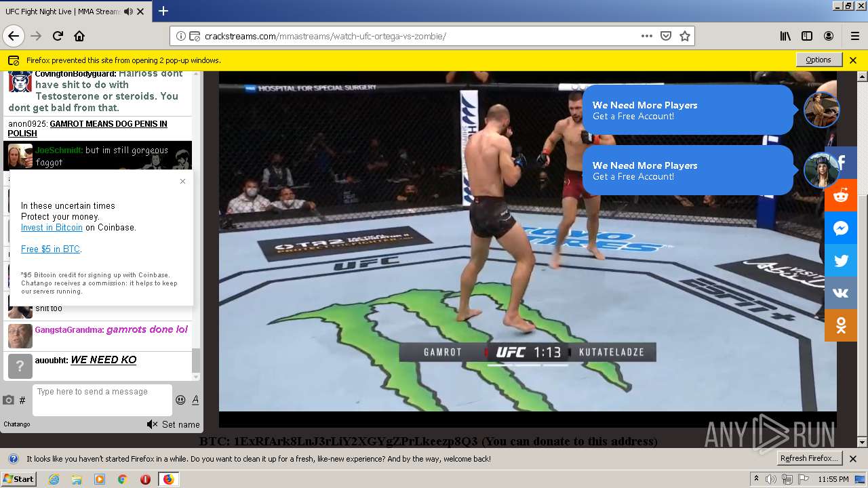Launch Internet Explorer from the taskbar

point(54,479)
